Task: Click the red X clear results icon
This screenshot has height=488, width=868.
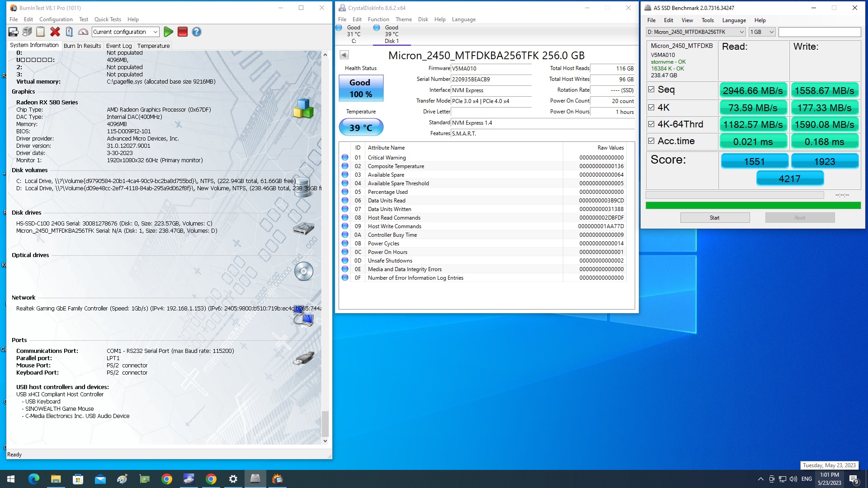Action: (55, 32)
